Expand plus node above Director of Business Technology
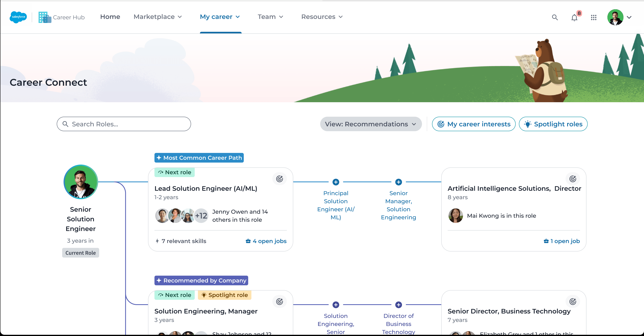The width and height of the screenshot is (644, 336). 398,305
